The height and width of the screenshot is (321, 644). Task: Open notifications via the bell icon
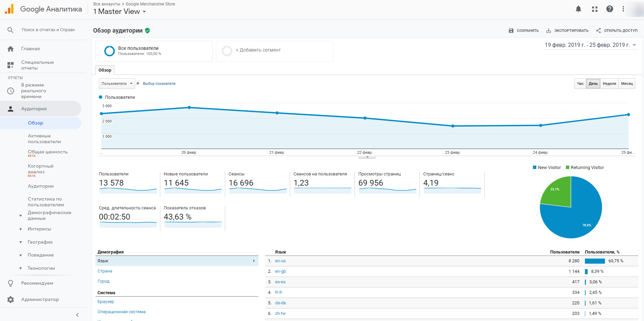578,9
